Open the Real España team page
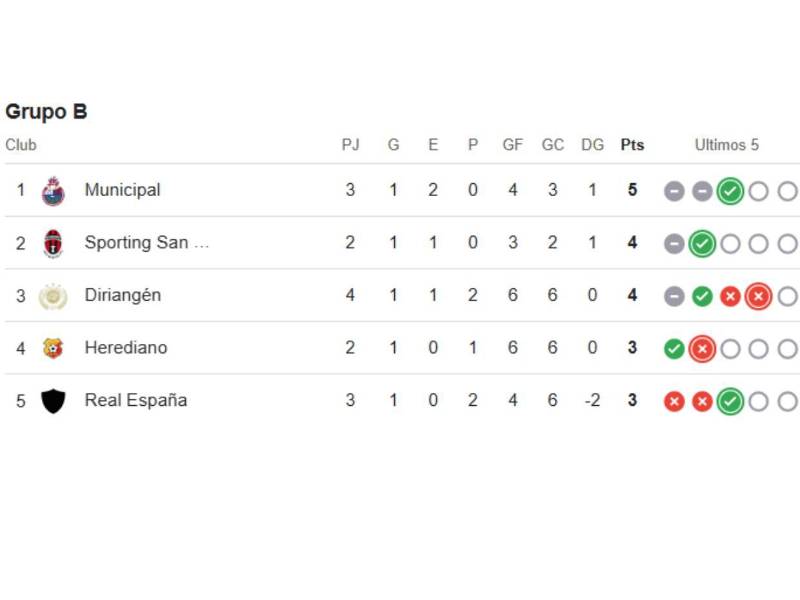 [x=135, y=400]
